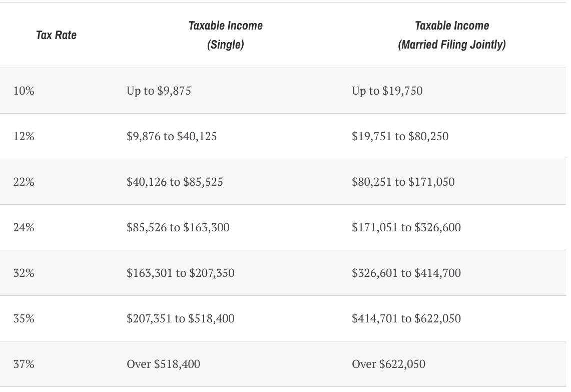The image size is (571, 392).
Task: Select the 24% tax rate cell
Action: pos(24,227)
